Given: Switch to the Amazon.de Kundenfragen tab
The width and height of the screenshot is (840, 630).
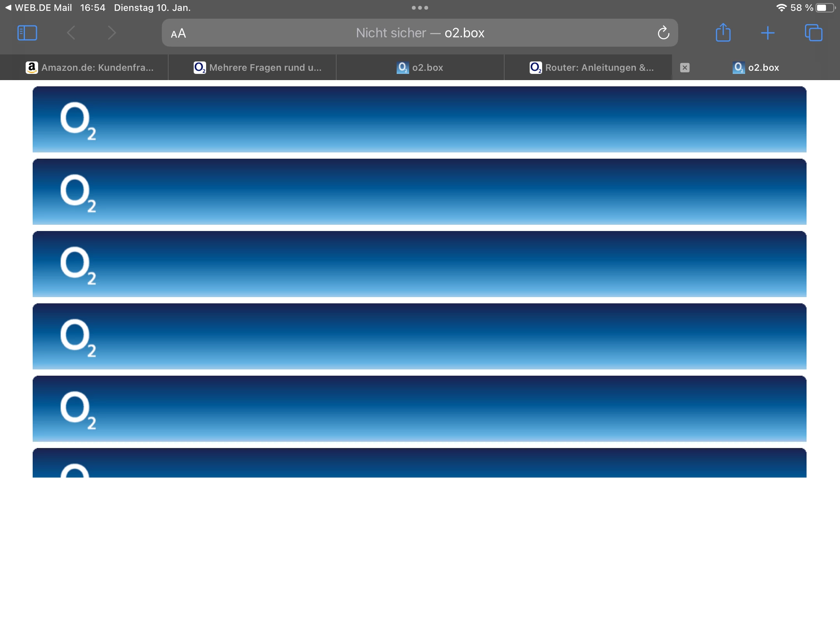Looking at the screenshot, I should pyautogui.click(x=89, y=68).
